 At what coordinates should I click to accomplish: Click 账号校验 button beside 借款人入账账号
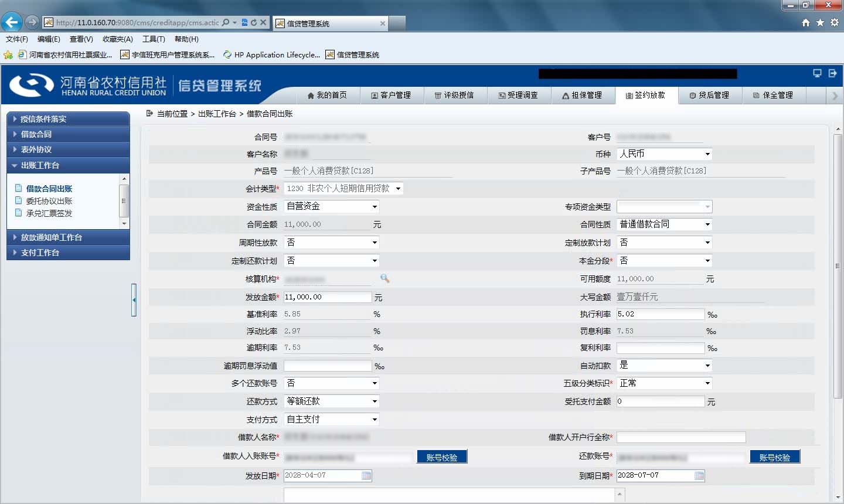coord(442,457)
